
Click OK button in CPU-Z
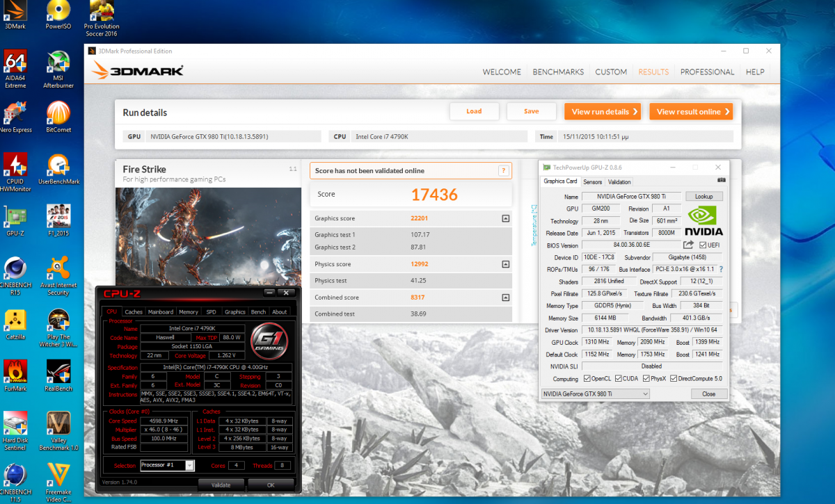(271, 485)
